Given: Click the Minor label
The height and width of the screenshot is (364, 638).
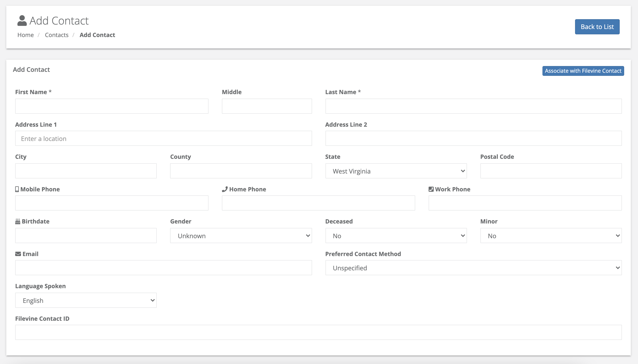Looking at the screenshot, I should click(489, 221).
